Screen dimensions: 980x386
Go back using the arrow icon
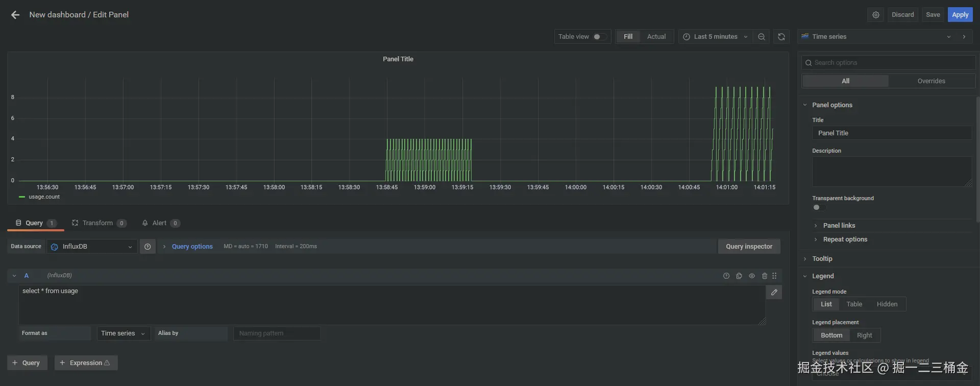coord(15,15)
